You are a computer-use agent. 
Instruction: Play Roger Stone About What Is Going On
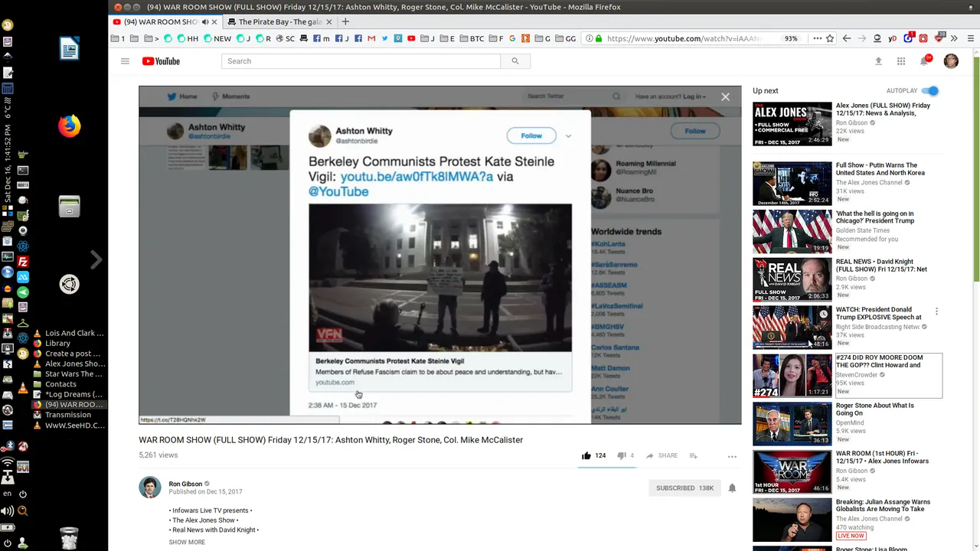(x=792, y=424)
